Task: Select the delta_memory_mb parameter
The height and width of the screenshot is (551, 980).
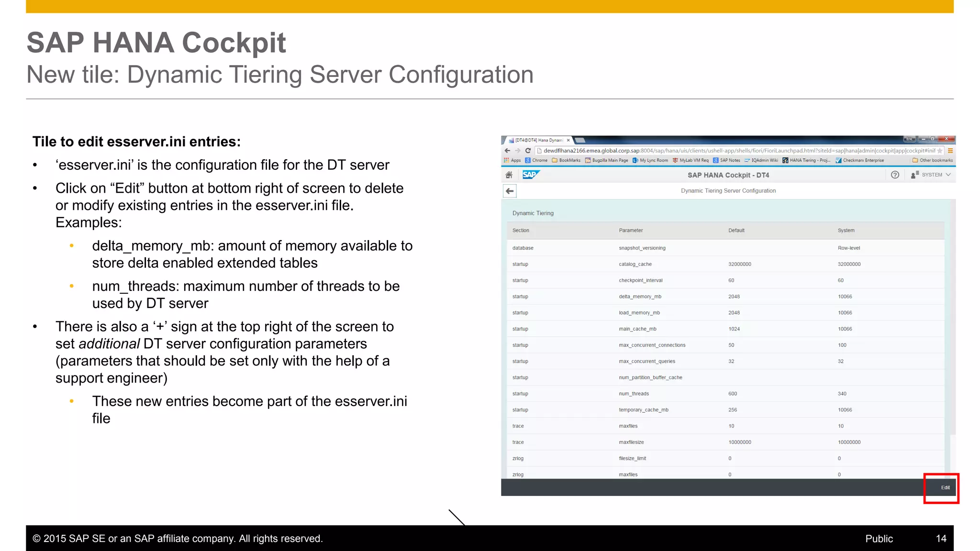Action: [640, 297]
